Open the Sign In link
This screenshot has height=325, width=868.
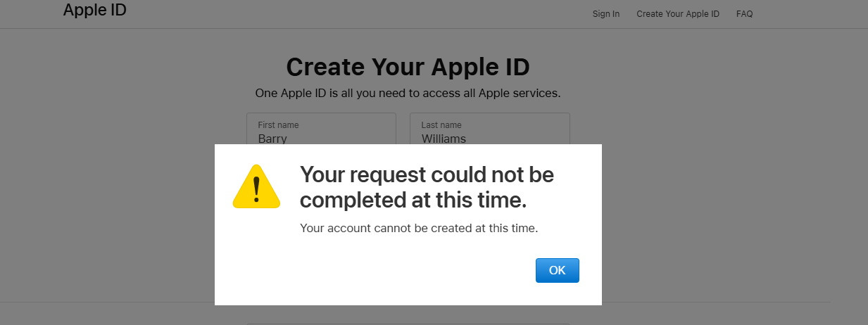tap(606, 13)
